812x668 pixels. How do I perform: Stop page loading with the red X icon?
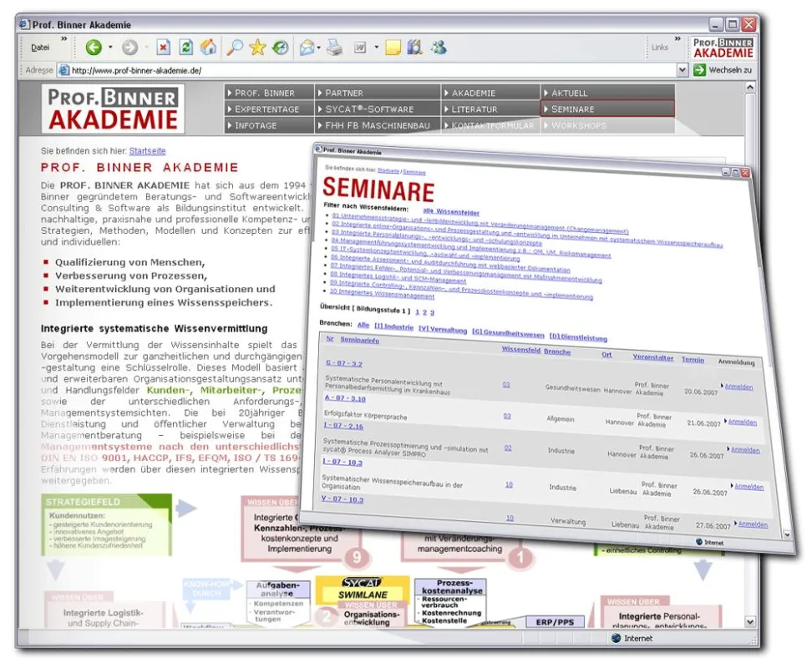tap(163, 48)
